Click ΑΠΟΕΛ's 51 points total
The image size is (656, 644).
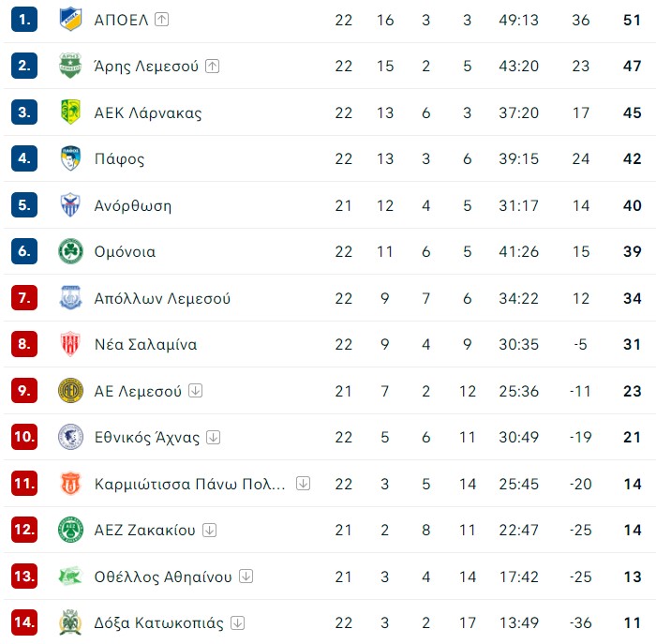633,20
